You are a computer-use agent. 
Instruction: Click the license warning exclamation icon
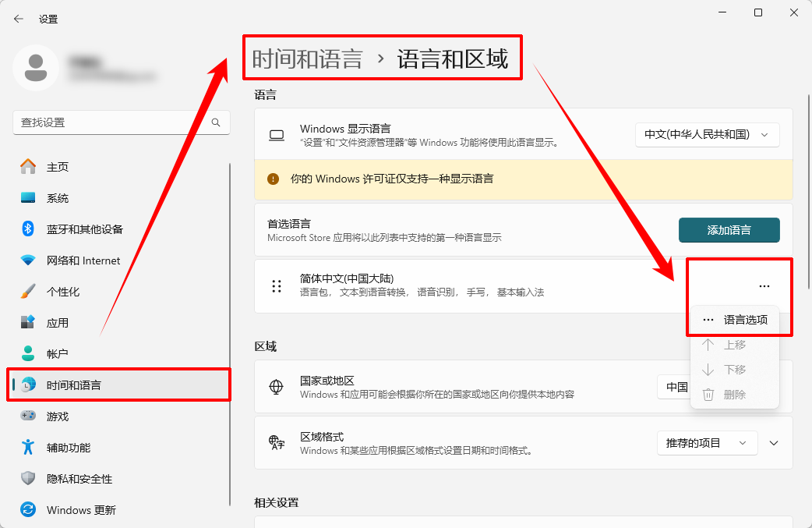[x=273, y=179]
